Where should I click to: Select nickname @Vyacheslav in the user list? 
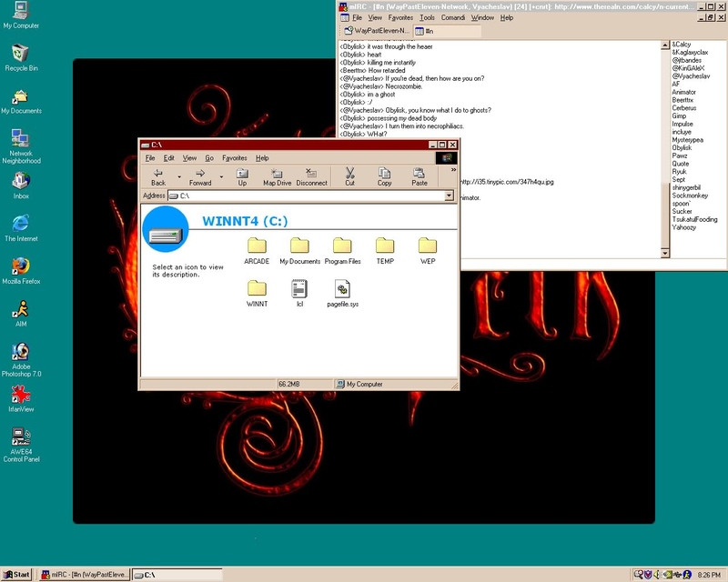coord(691,76)
